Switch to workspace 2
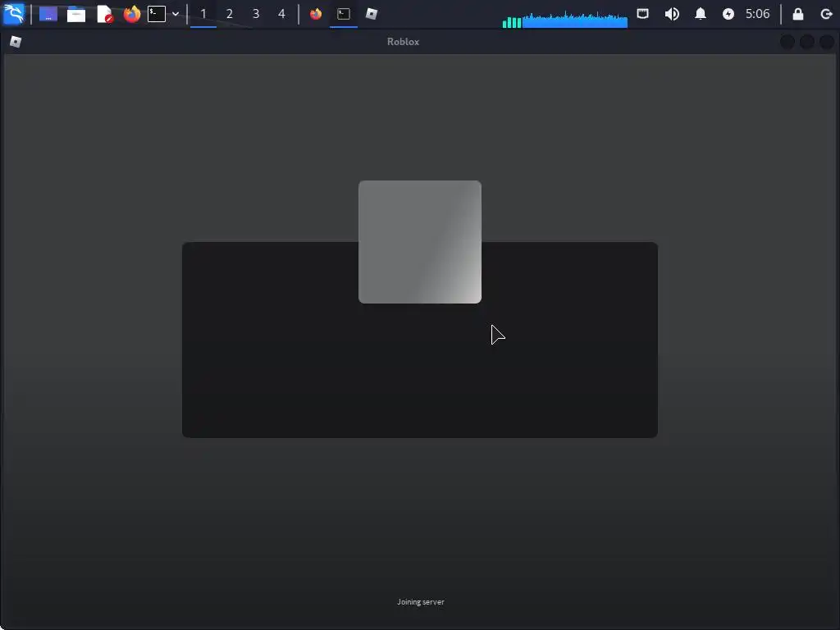 [x=230, y=14]
